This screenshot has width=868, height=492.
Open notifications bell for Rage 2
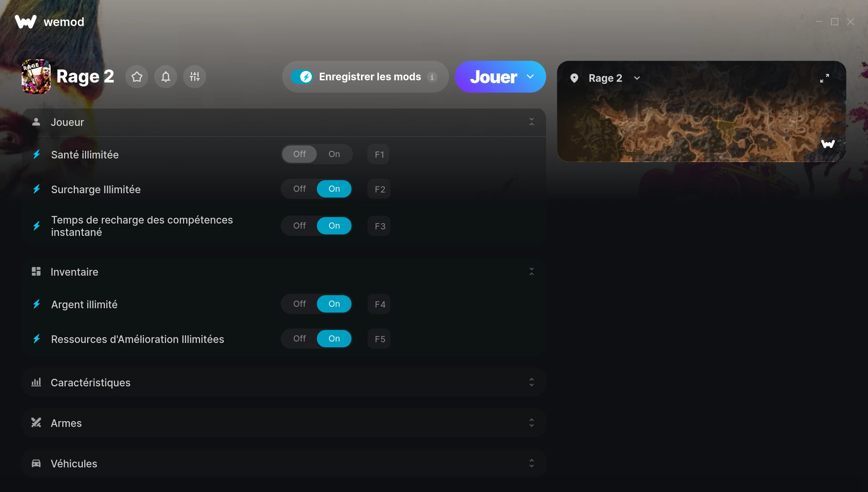[166, 77]
